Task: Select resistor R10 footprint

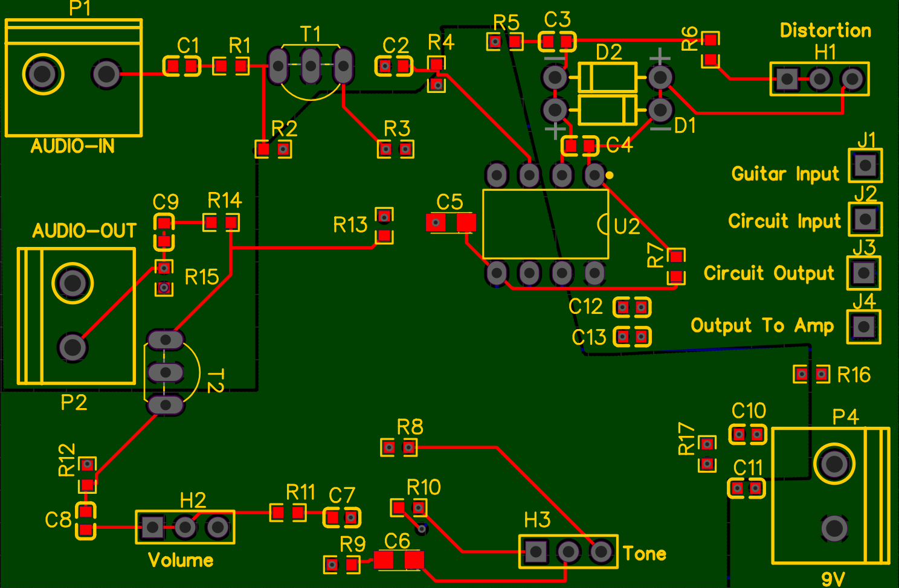Action: 408,508
